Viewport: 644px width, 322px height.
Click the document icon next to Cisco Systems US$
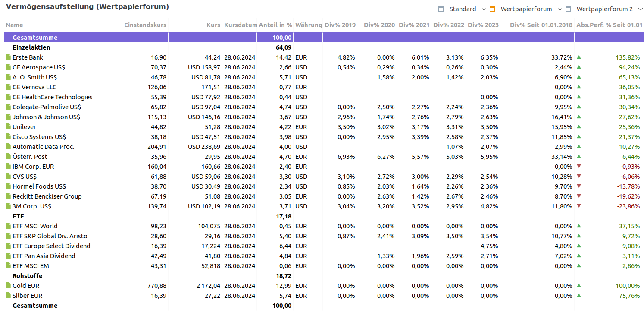pyautogui.click(x=8, y=137)
